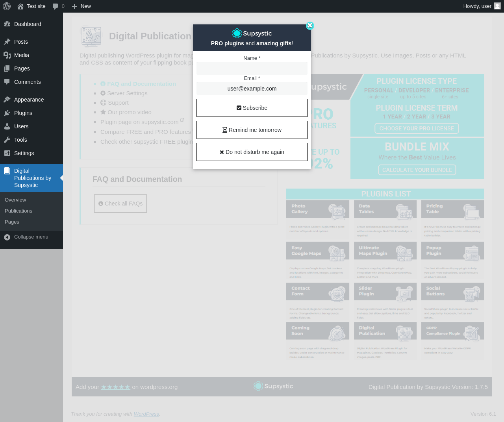Screen dimensions: 504x422
Task: Open the Data Tables plugin card
Action: tap(385, 219)
